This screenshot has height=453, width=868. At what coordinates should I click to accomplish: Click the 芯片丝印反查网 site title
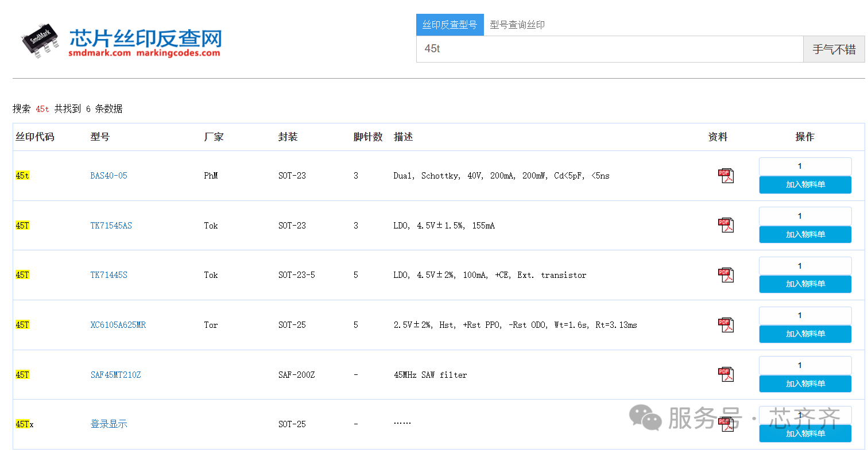tap(145, 38)
